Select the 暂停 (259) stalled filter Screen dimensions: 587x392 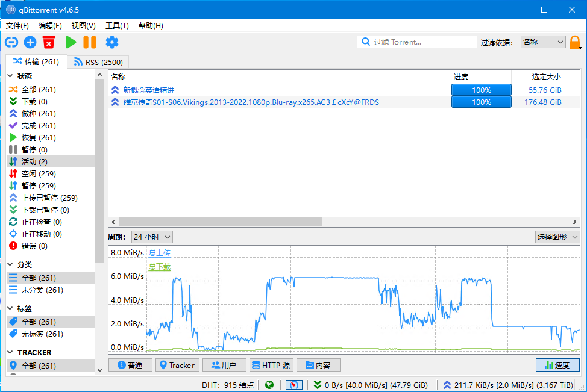coord(51,185)
